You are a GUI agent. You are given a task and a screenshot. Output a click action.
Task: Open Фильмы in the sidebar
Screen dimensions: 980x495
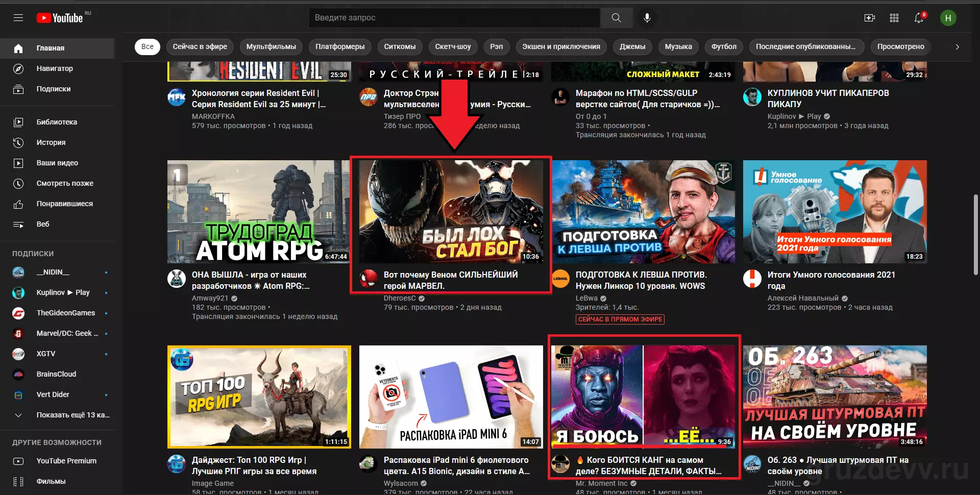pyautogui.click(x=57, y=481)
